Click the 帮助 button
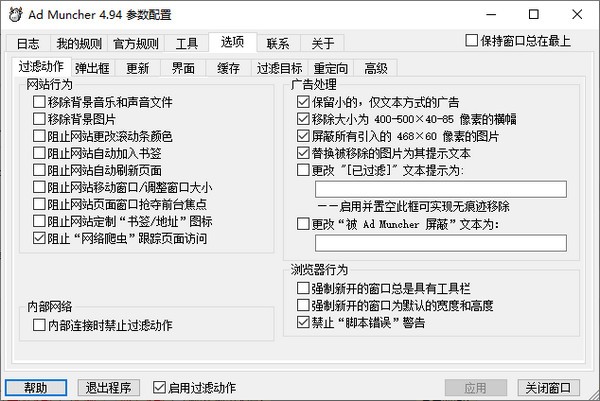Screen dimensions: 600x401 (x=36, y=388)
